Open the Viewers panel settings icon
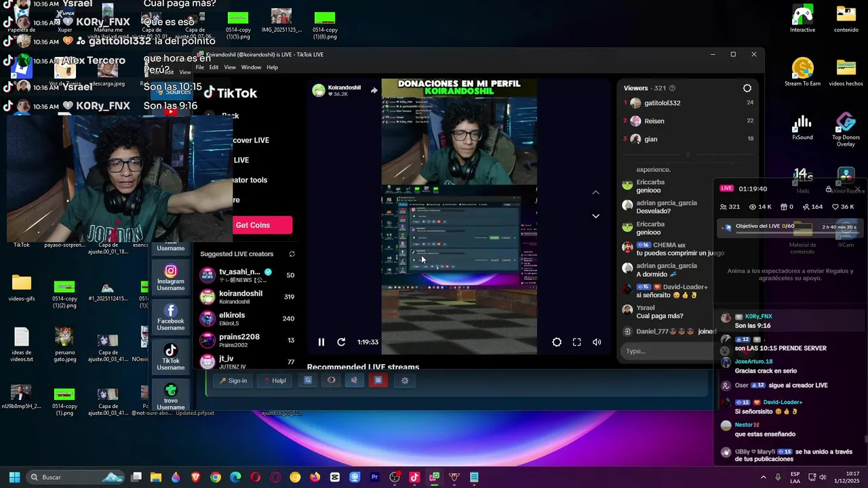The image size is (868, 488). click(x=747, y=88)
